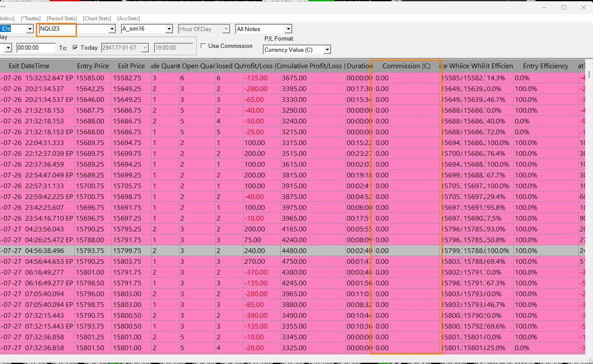Select the exit time 04:56:44.653 EP
This screenshot has height=364, width=593.
click(x=49, y=262)
